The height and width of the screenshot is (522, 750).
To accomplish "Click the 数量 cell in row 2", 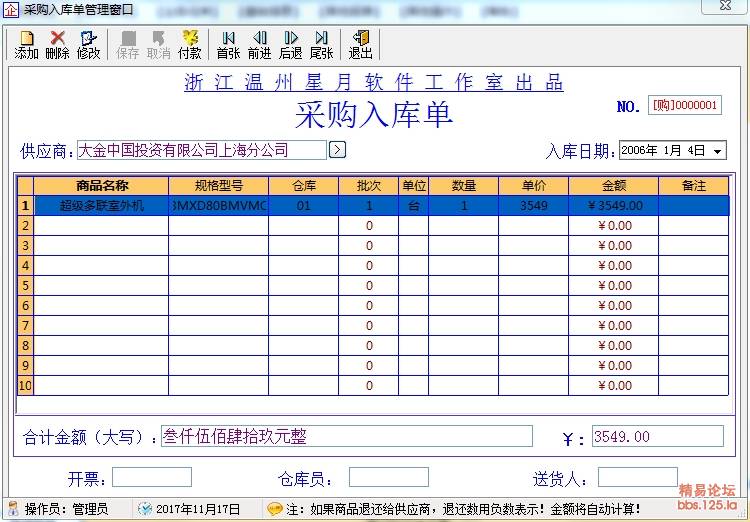I will click(x=463, y=225).
